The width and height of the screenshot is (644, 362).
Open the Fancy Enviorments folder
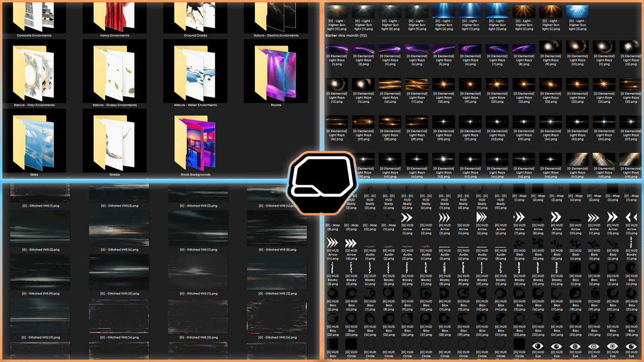(115, 17)
